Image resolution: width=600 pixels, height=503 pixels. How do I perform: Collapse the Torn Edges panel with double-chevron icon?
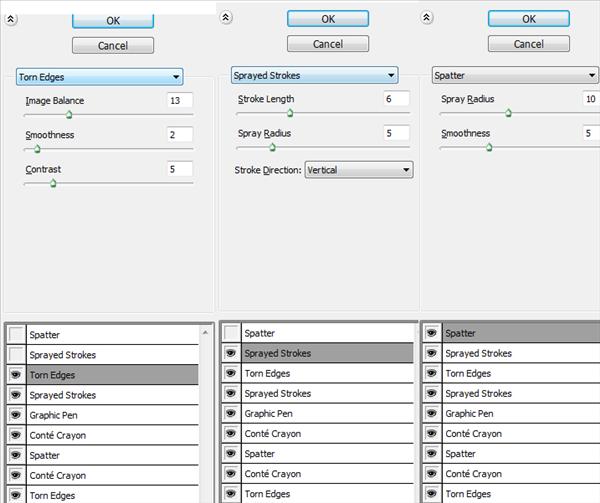(11, 19)
